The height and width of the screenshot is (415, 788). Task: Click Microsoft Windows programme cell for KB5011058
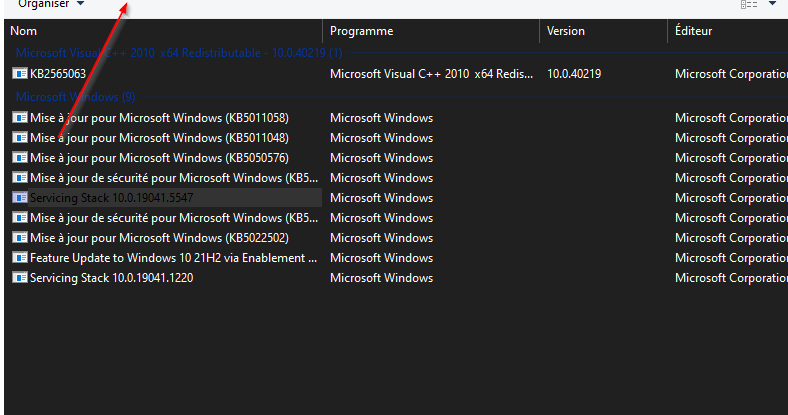[381, 118]
